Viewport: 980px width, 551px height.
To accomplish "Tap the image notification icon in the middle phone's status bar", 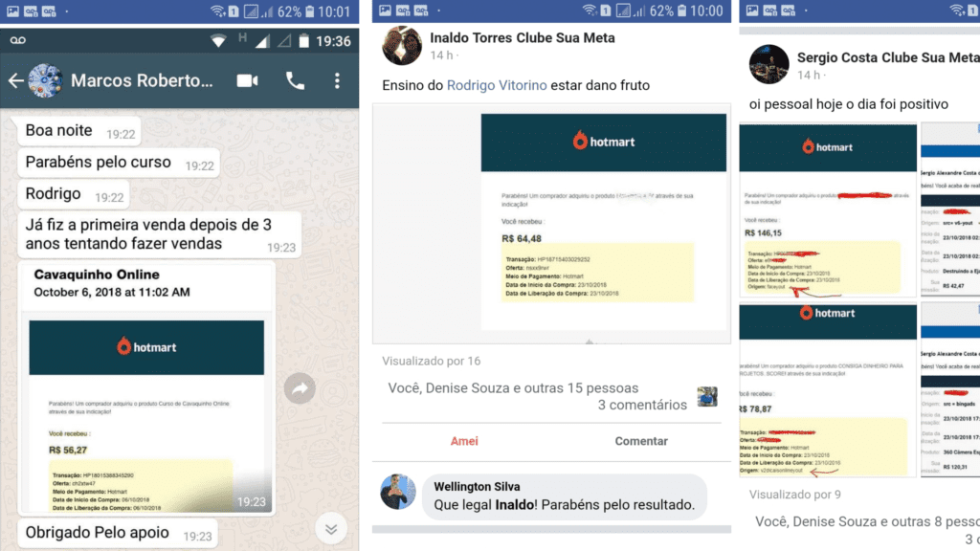I will pyautogui.click(x=385, y=11).
